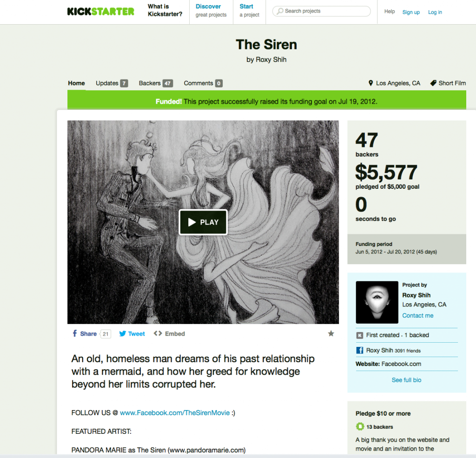The width and height of the screenshot is (476, 458).
Task: Star this project with the star icon
Action: click(x=331, y=333)
